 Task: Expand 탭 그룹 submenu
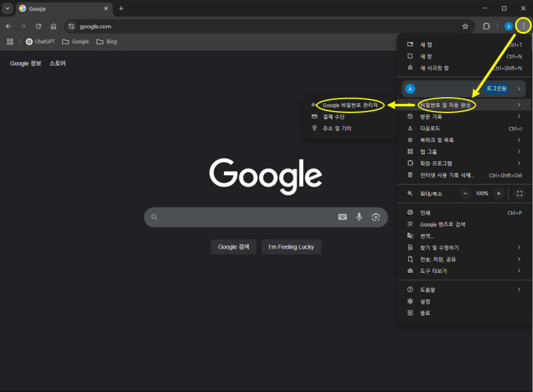point(463,152)
